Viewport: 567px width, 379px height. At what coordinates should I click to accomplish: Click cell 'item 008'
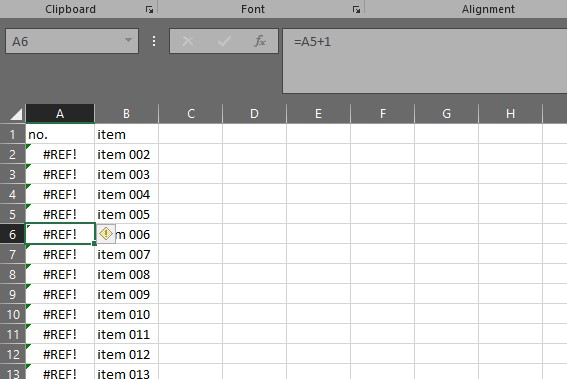(126, 274)
